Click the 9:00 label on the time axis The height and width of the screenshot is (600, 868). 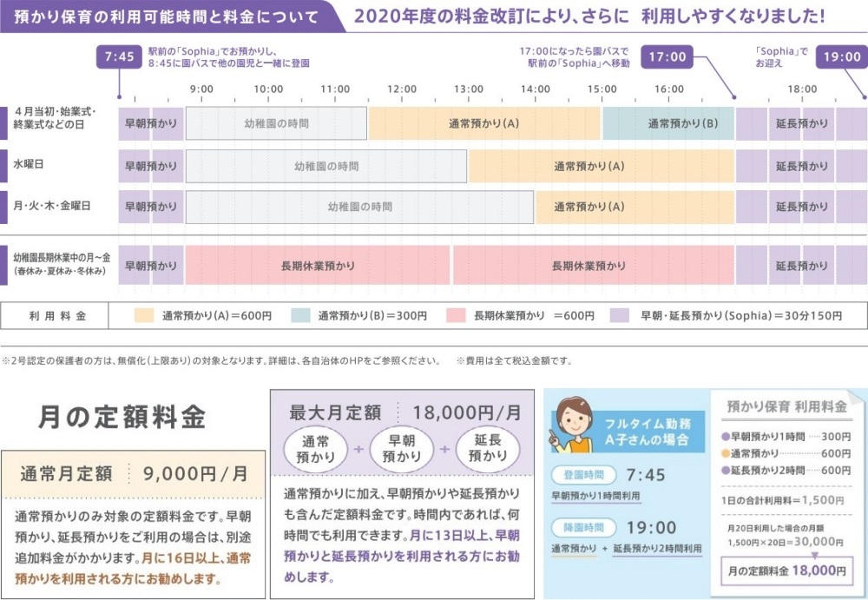click(201, 89)
